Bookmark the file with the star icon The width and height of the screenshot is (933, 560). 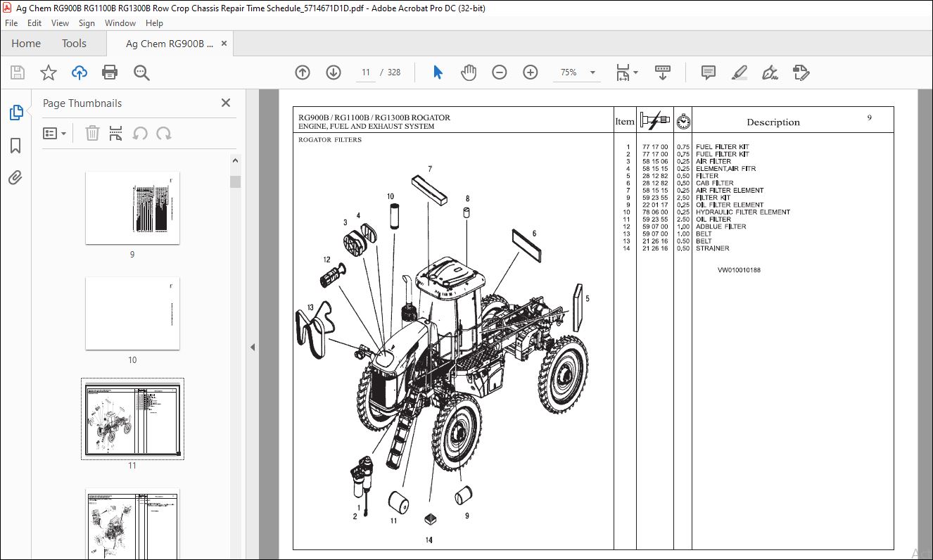(x=48, y=72)
